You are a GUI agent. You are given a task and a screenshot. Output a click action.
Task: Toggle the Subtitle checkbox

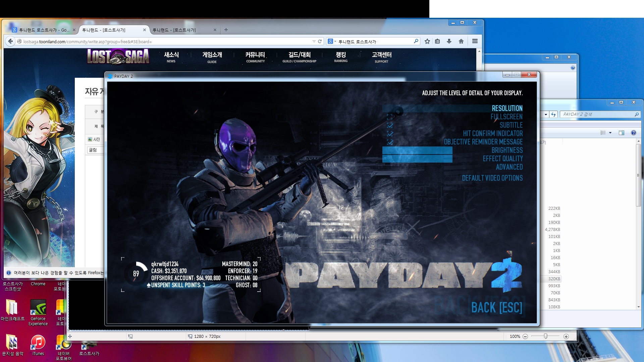(x=390, y=125)
